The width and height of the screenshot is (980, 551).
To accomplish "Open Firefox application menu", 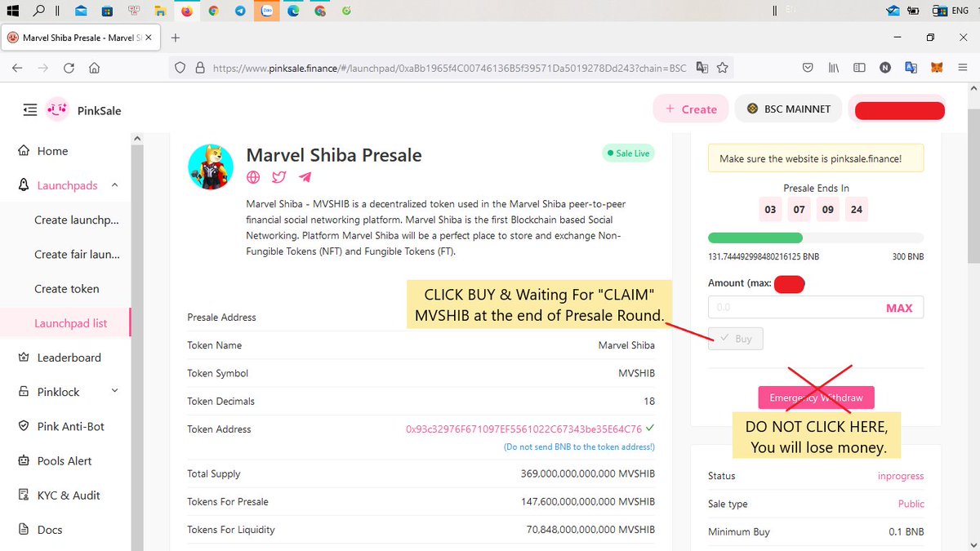I will point(964,68).
